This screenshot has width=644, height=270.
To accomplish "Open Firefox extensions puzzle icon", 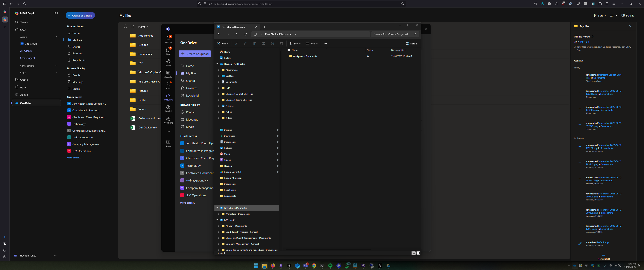I will (x=556, y=4).
